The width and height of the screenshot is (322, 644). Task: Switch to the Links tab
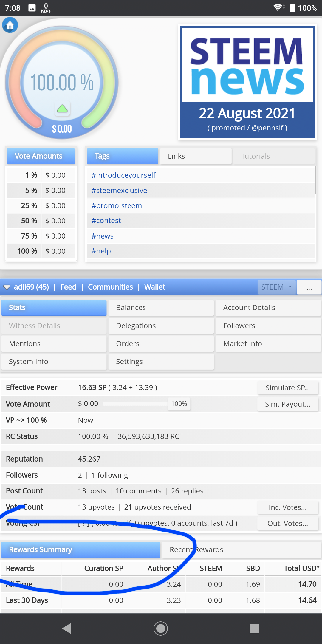196,156
